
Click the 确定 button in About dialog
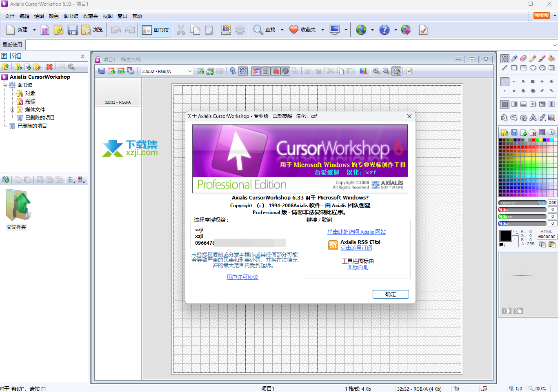coord(391,294)
